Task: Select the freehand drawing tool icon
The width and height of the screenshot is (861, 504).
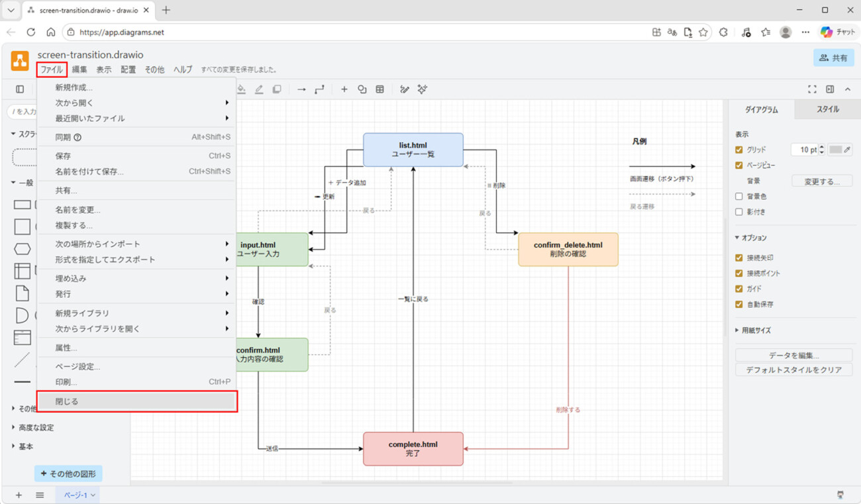Action: click(404, 89)
